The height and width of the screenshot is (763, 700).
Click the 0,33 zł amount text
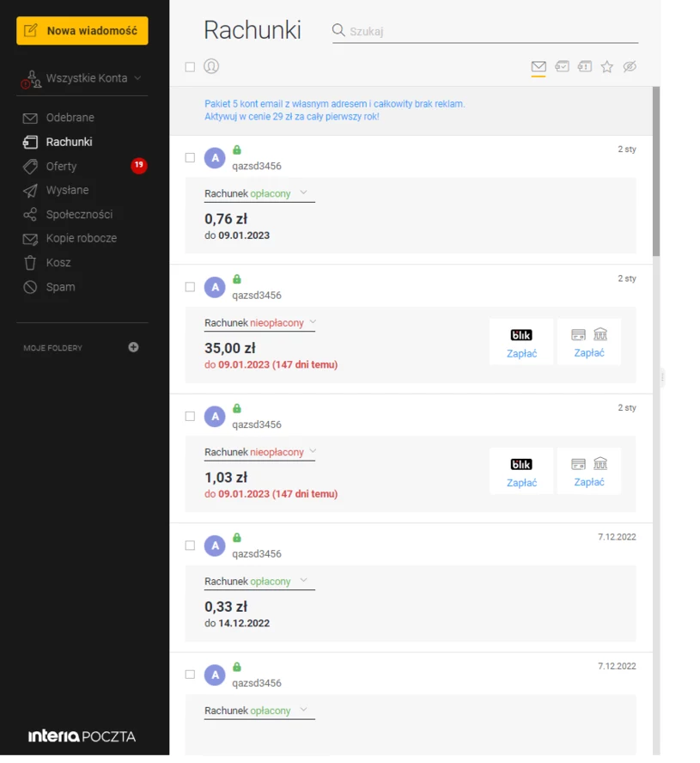[226, 607]
